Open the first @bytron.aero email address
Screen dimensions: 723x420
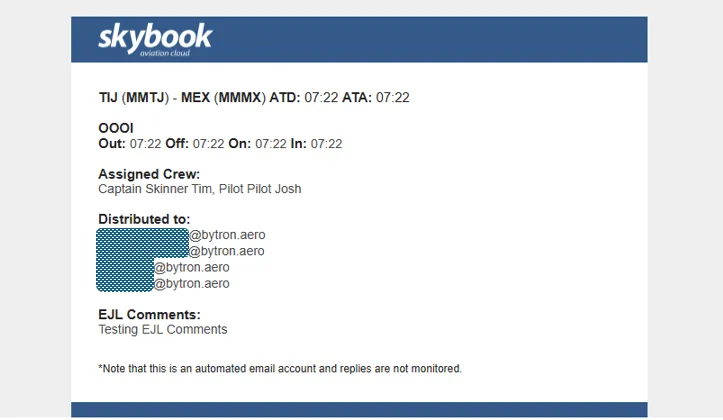[227, 235]
